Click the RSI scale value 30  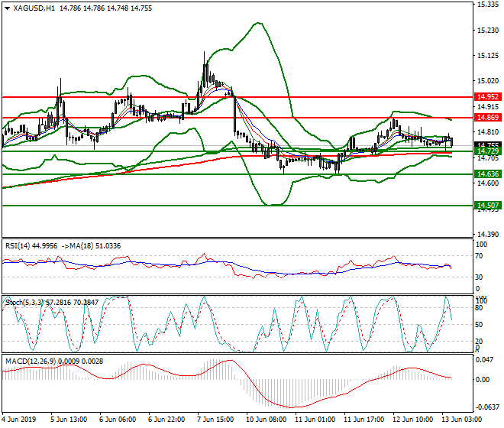coord(479,277)
